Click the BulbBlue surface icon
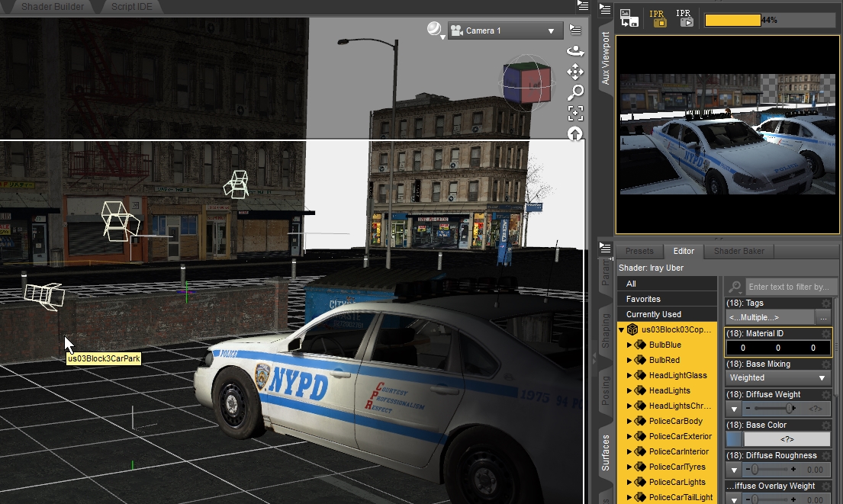 point(640,345)
